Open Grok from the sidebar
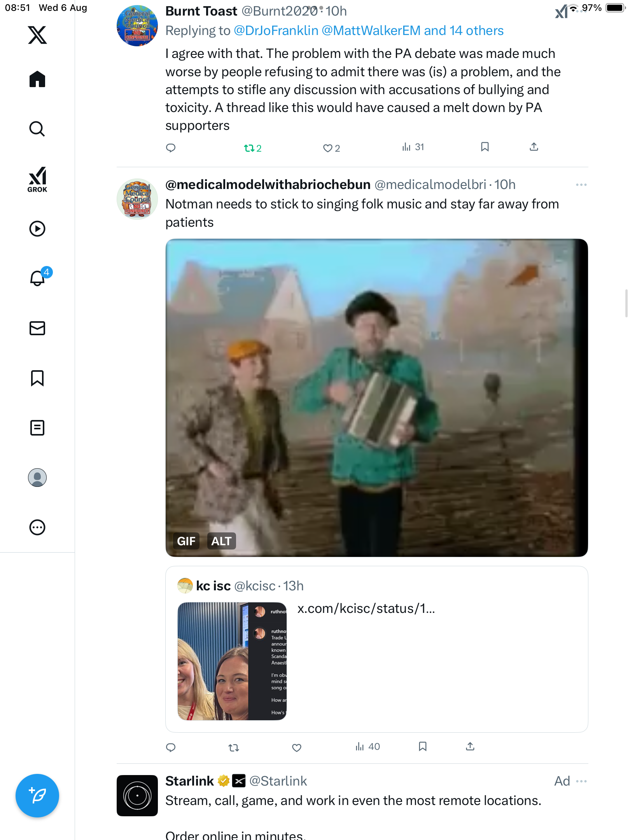630x840 pixels. pos(37,179)
